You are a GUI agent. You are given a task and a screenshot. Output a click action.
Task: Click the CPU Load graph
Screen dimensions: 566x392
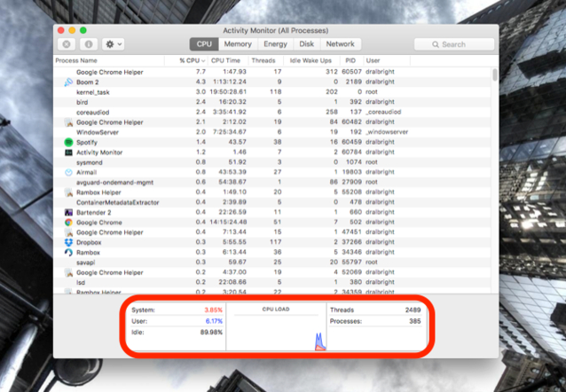[x=276, y=326]
